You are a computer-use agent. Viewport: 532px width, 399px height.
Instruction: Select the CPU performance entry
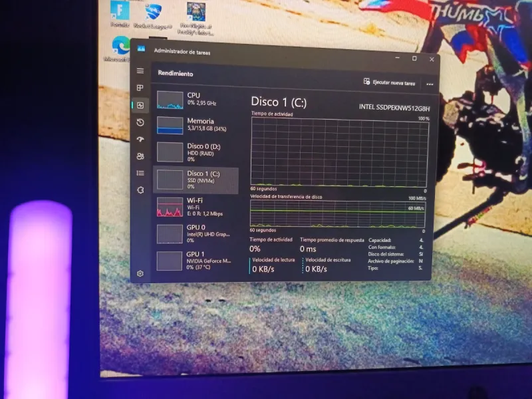click(x=196, y=100)
